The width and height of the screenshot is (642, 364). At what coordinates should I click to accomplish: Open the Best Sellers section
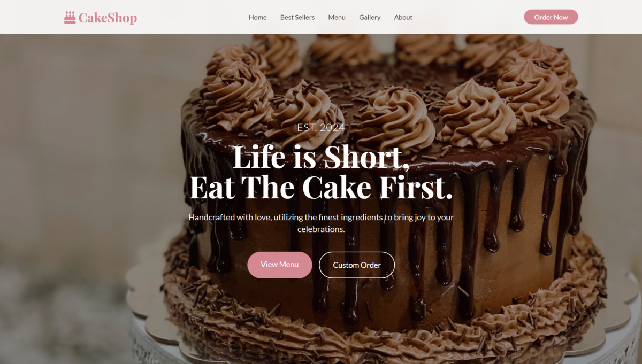(x=297, y=17)
